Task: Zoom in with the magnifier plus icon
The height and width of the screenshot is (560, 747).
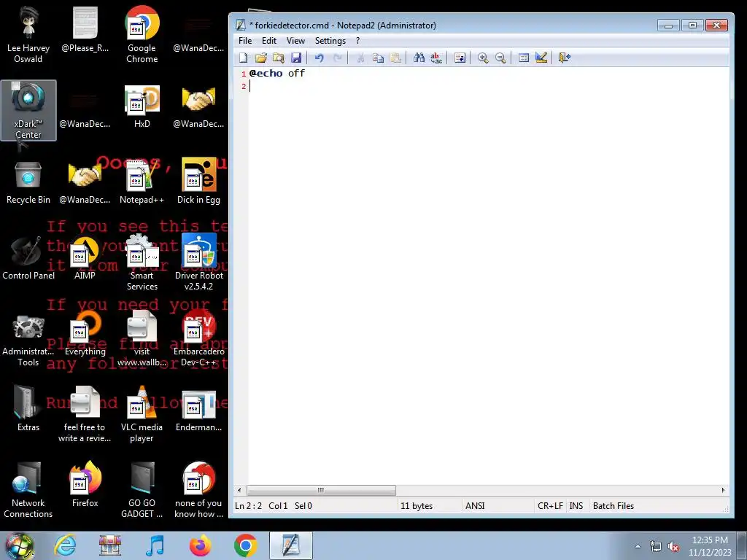Action: 483,58
